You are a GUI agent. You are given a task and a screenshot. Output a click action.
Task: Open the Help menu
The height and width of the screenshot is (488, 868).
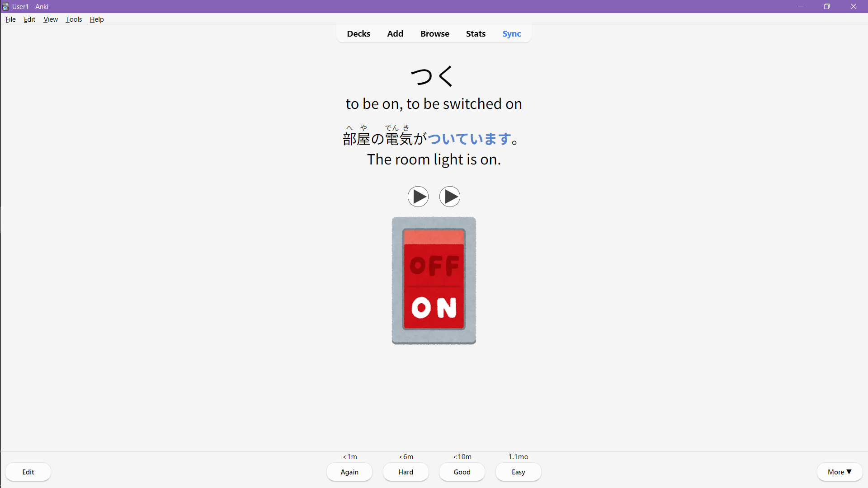(97, 19)
